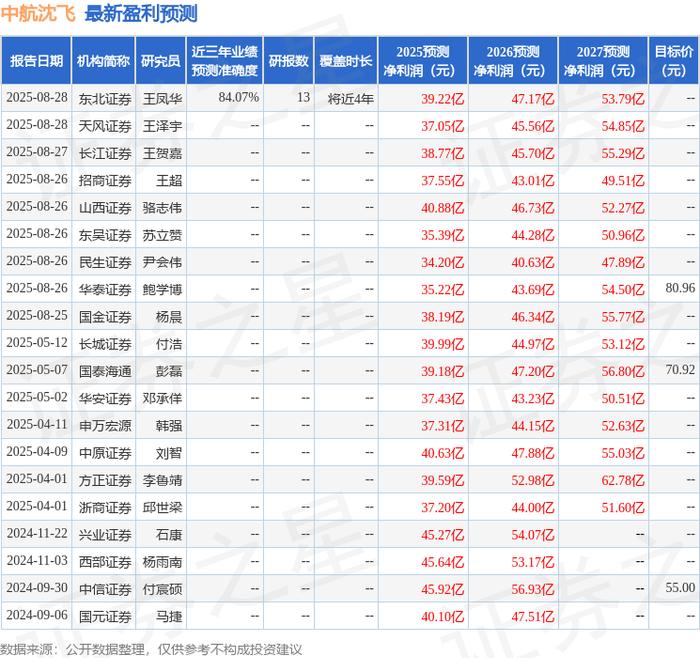Click date 2025-08-25

click(x=37, y=315)
